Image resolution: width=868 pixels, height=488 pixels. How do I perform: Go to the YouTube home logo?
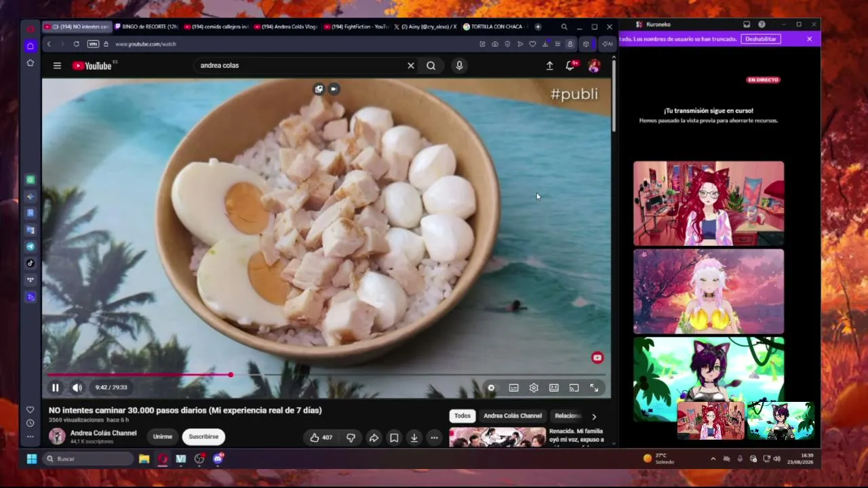point(92,66)
